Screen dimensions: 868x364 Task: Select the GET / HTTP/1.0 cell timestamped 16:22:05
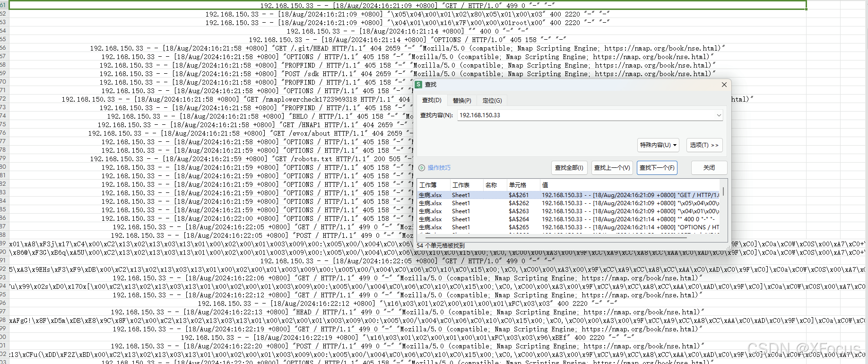pos(408,261)
